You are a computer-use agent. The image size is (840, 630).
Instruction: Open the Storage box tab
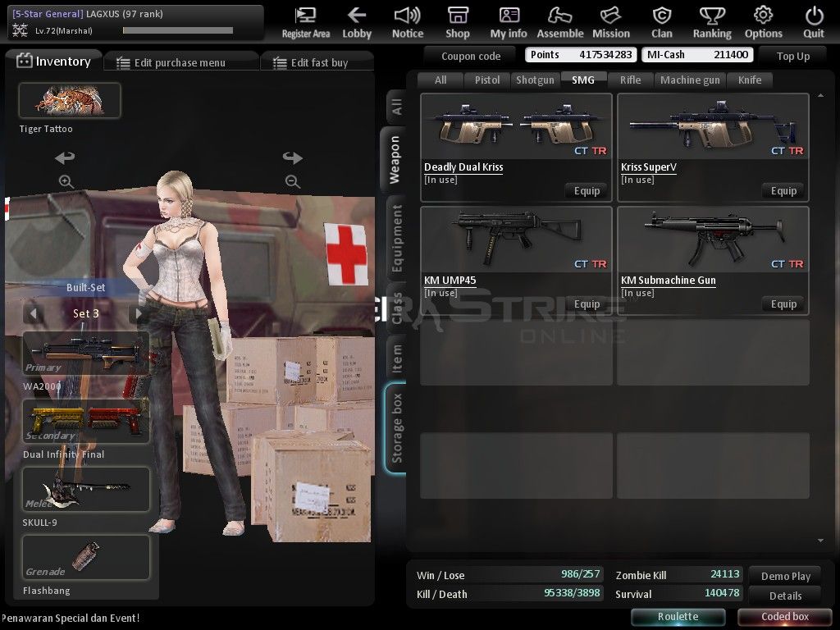[x=396, y=428]
